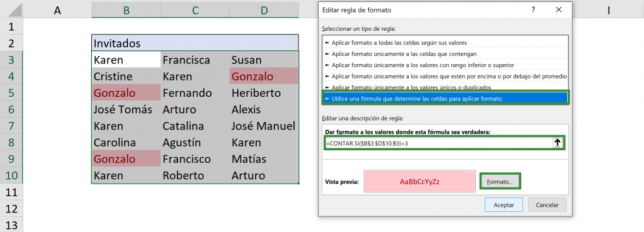Click highlighted Gonzalo in row 9
Viewport: 644px width, 232px height.
126,159
